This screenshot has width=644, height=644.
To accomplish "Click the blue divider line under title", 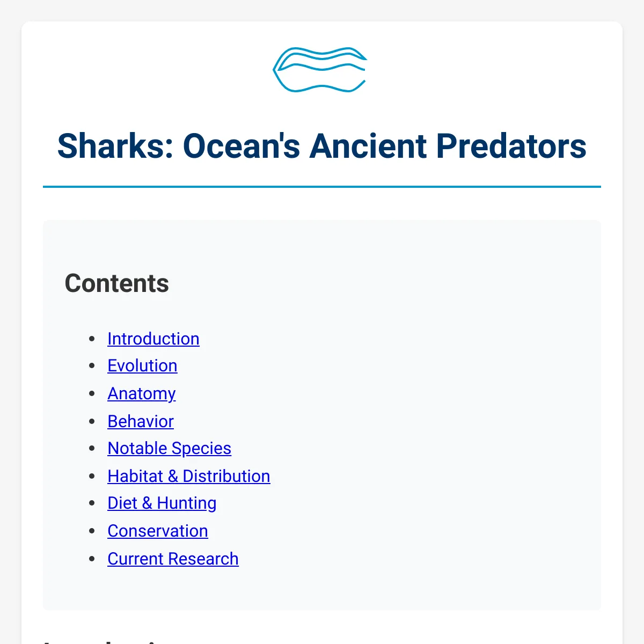I will coord(322,187).
